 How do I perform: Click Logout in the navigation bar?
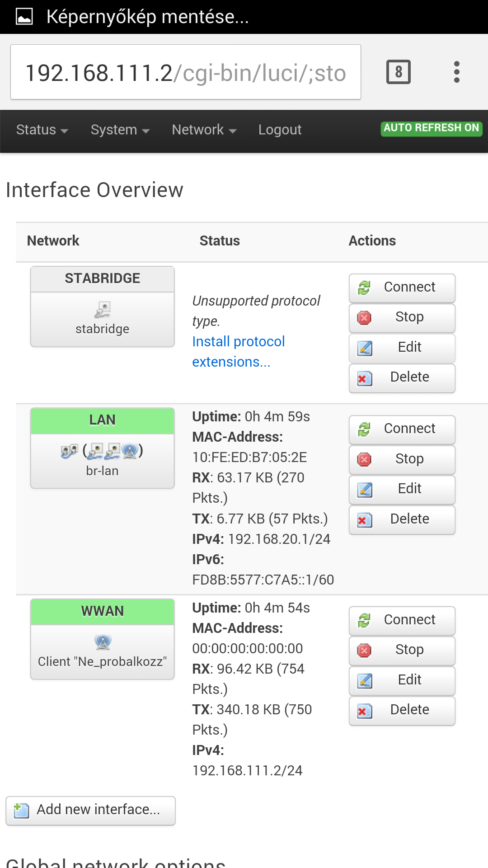(x=280, y=130)
